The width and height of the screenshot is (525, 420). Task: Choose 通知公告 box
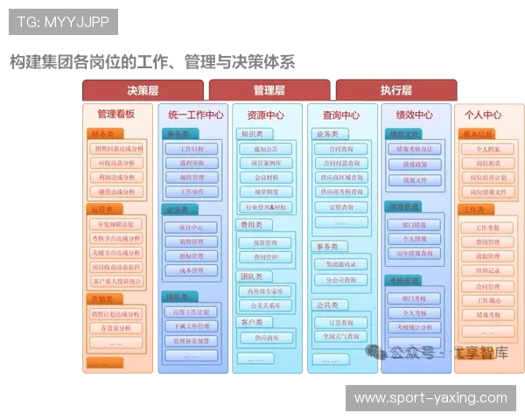(x=266, y=149)
